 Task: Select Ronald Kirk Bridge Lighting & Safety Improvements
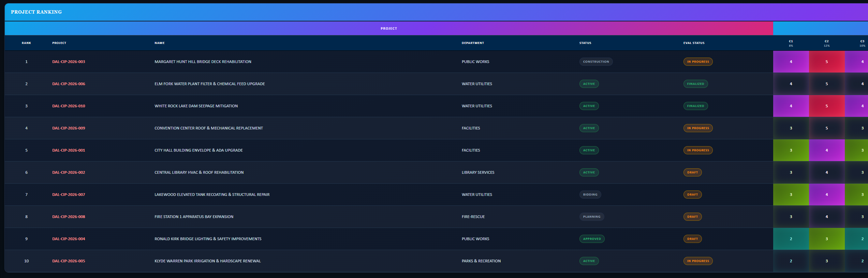click(208, 239)
